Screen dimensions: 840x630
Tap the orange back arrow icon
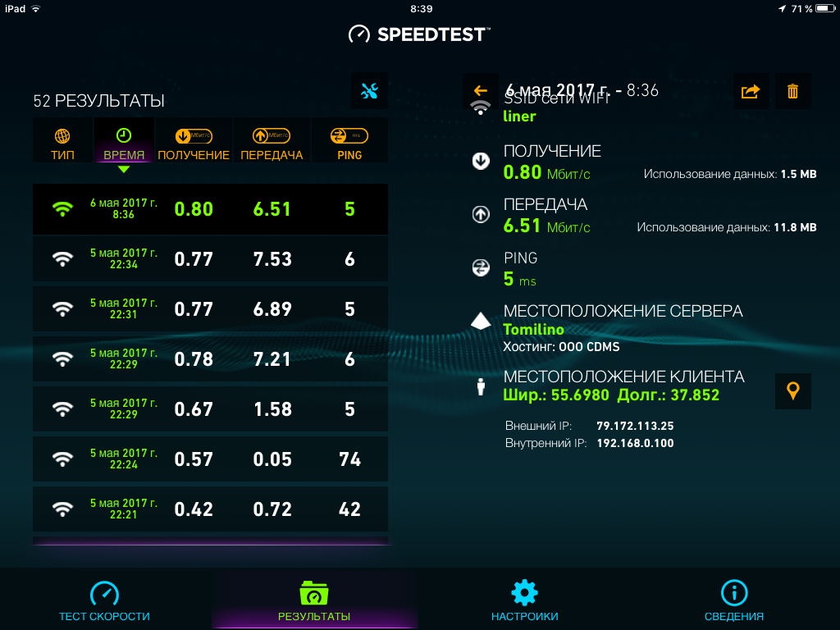481,91
